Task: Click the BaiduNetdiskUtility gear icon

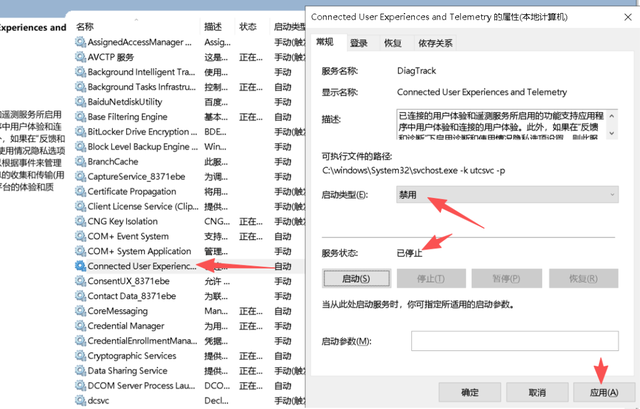Action: pyautogui.click(x=80, y=102)
